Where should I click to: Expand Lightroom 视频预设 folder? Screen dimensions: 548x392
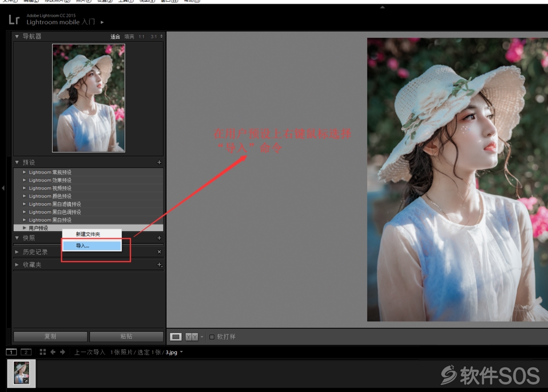[x=25, y=188]
